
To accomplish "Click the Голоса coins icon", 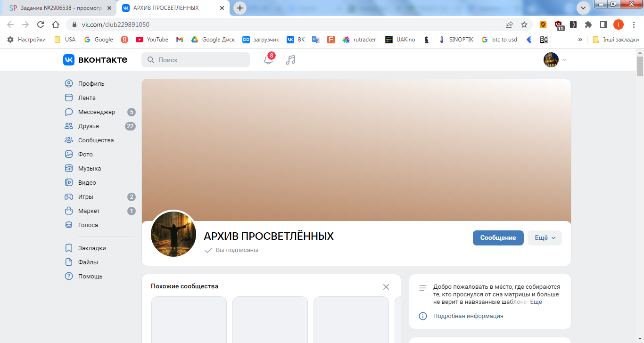I will tap(69, 225).
